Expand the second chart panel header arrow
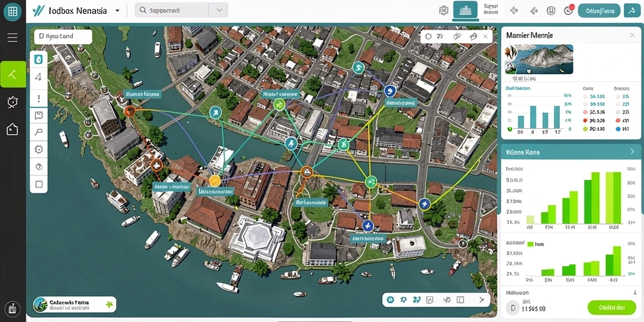This screenshot has height=322, width=644. pyautogui.click(x=632, y=152)
